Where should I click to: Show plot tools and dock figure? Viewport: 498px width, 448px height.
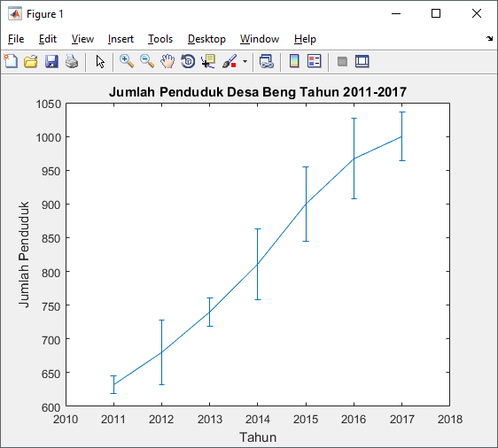[x=362, y=61]
